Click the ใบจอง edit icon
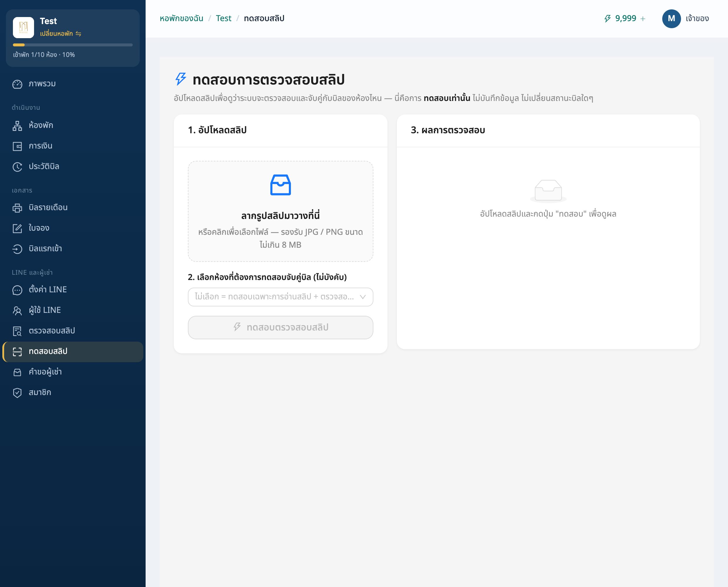Screen dimensions: 728x587 coord(17,229)
